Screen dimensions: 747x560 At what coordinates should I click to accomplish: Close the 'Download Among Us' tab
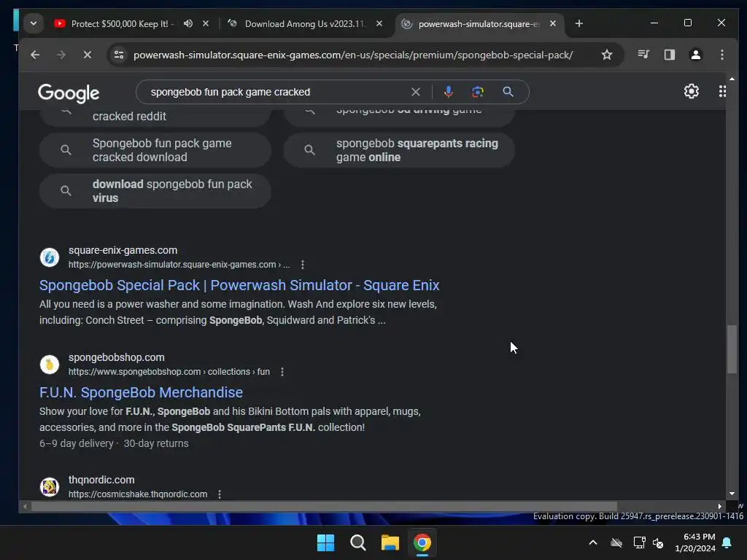click(x=379, y=23)
